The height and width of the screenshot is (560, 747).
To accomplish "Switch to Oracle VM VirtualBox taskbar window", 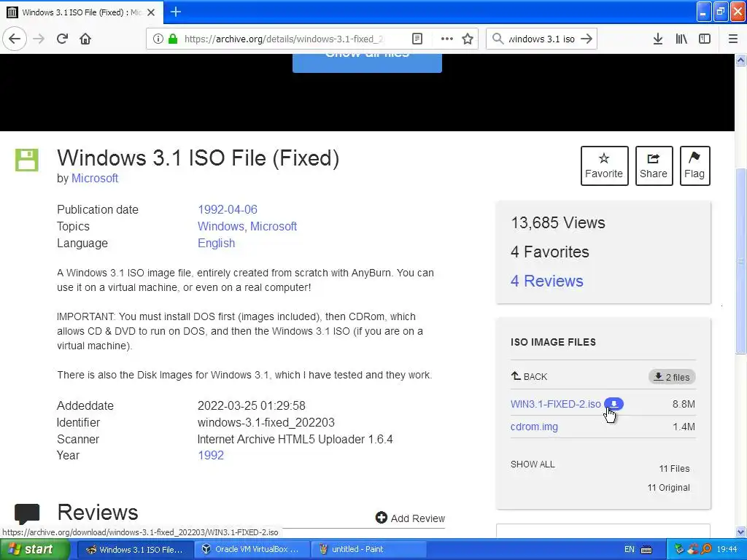I will pos(251,550).
